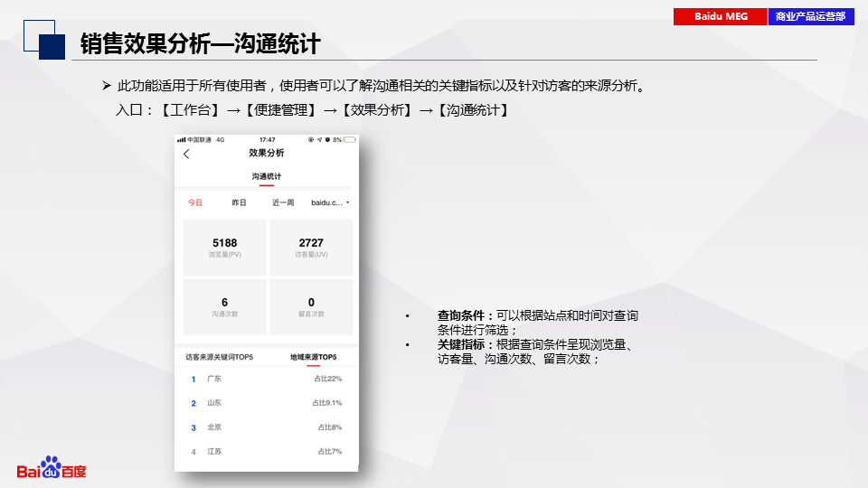Choose the 近一周 time filter

tap(283, 202)
